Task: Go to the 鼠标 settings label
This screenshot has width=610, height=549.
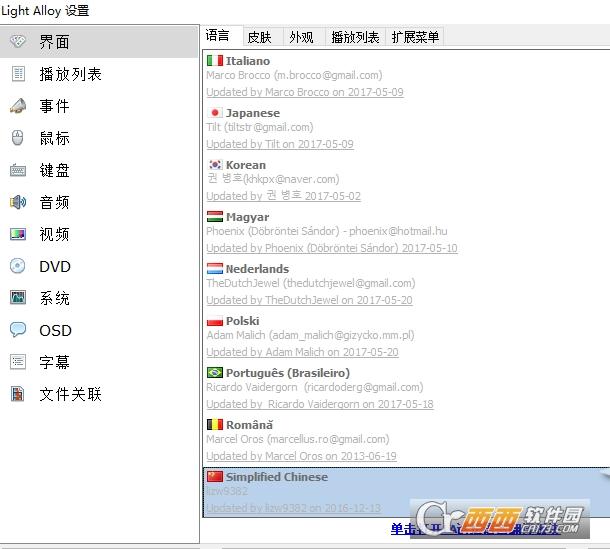Action: pyautogui.click(x=54, y=138)
